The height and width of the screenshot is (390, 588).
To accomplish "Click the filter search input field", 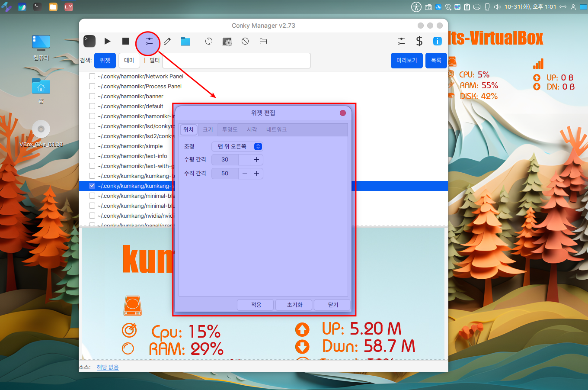I will [236, 61].
